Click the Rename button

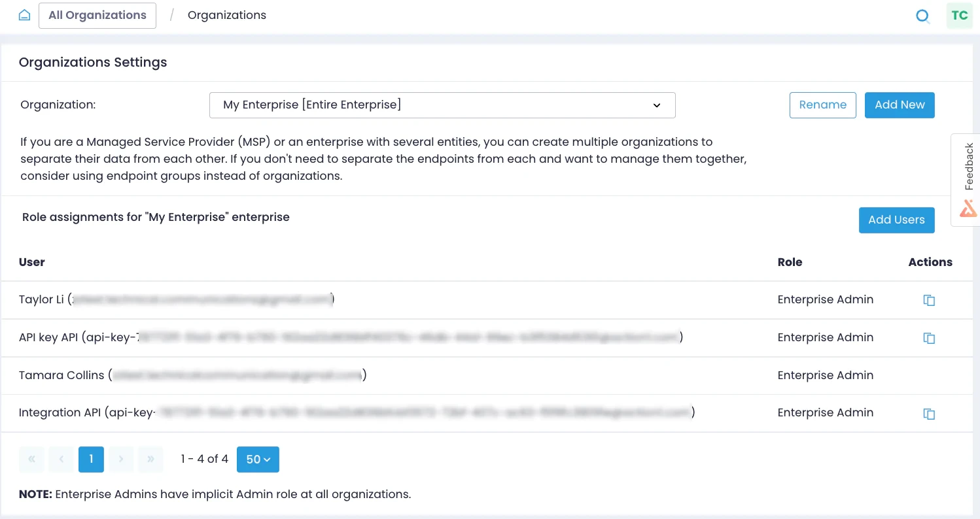pos(823,105)
